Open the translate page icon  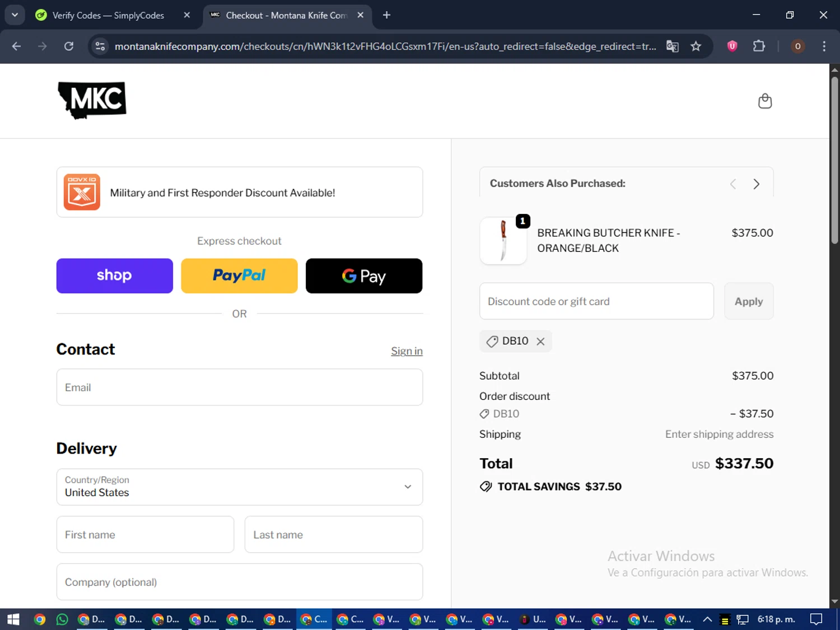click(672, 46)
